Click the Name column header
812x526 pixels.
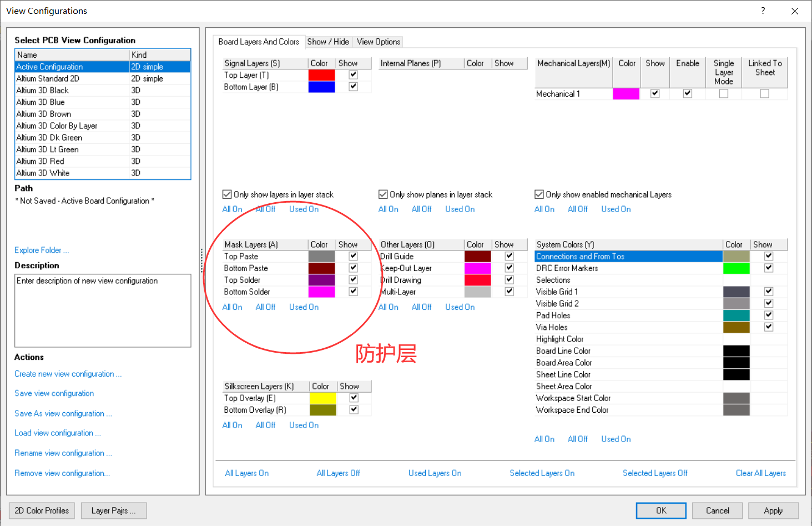[x=72, y=54]
